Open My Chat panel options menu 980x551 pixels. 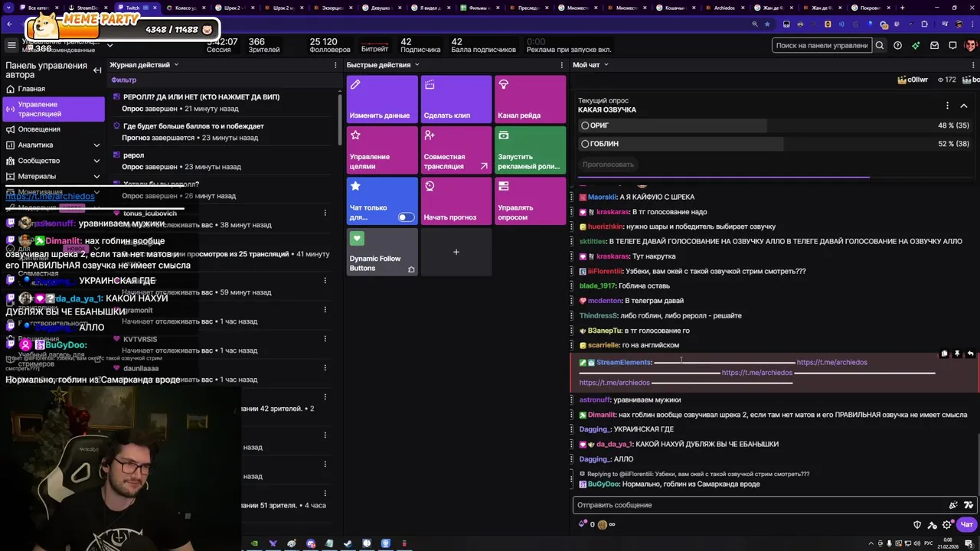click(x=974, y=65)
